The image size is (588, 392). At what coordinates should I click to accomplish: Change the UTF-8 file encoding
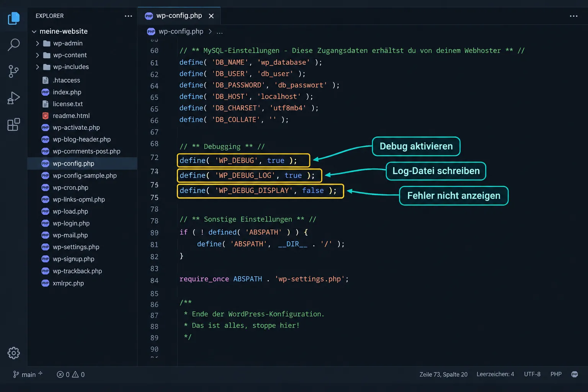pos(532,374)
